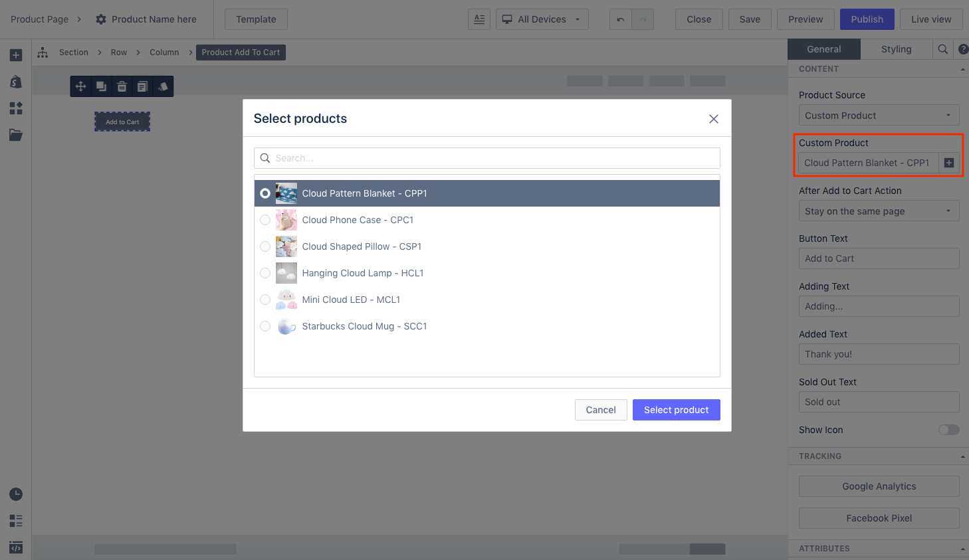Select Hanging Cloud Lamp - HCL1 radio button
This screenshot has height=560, width=969.
(265, 273)
